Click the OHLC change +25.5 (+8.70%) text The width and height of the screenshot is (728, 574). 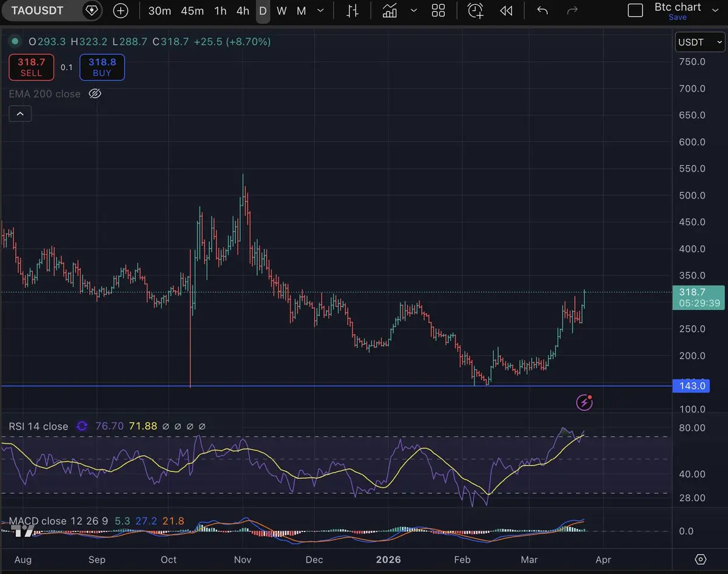tap(232, 42)
